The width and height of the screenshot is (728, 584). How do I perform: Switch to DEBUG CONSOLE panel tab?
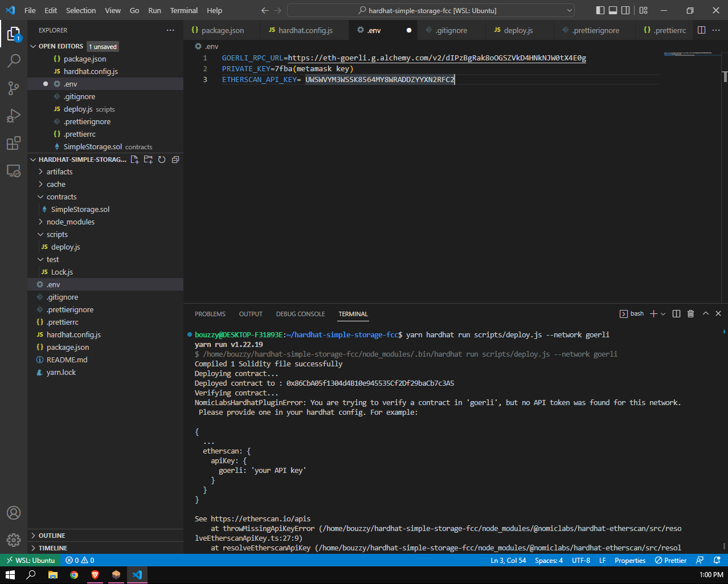300,314
